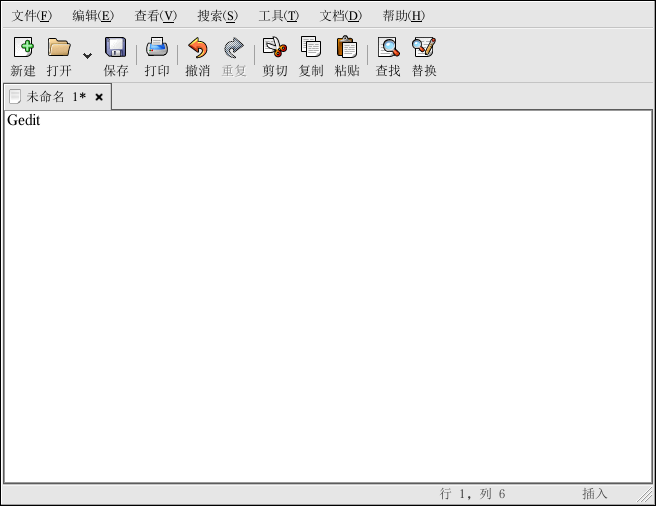This screenshot has height=506, width=656.
Task: Click the greyed 重复 (Redo) icon
Action: [234, 48]
